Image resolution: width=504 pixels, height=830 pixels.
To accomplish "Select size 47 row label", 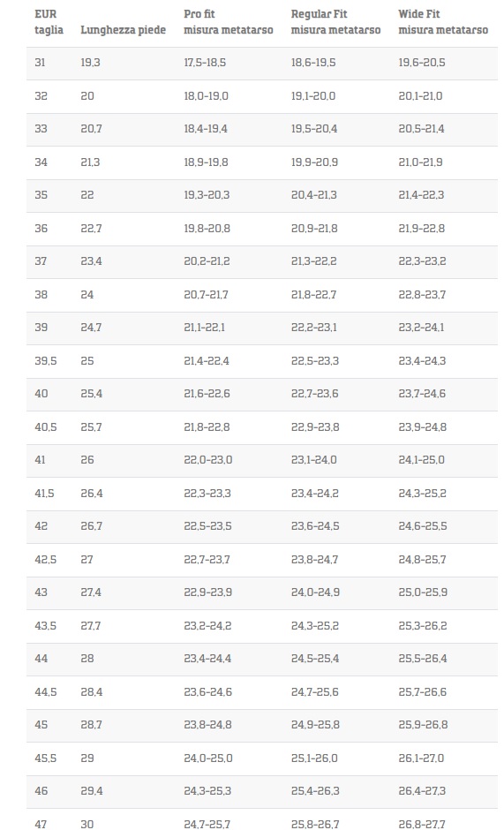I will 41,824.
